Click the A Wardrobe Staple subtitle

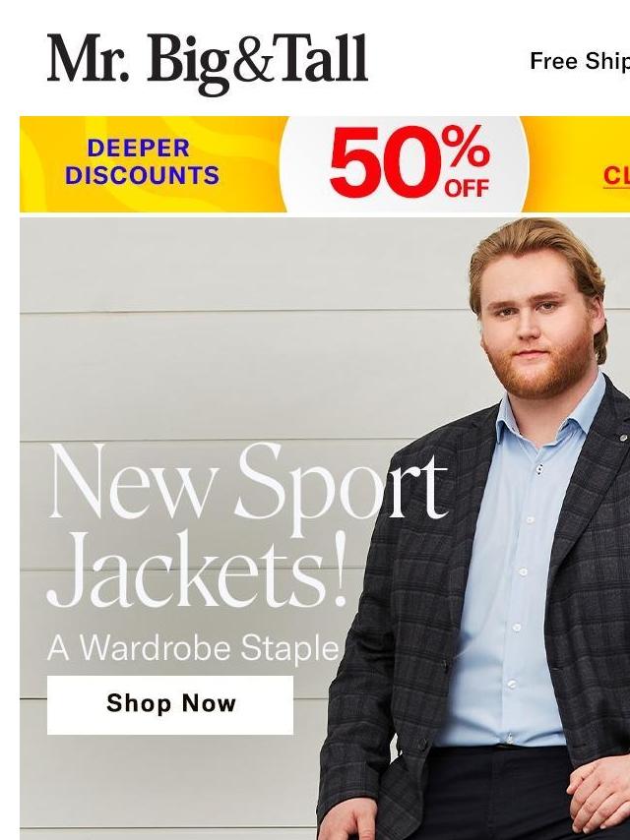193,648
